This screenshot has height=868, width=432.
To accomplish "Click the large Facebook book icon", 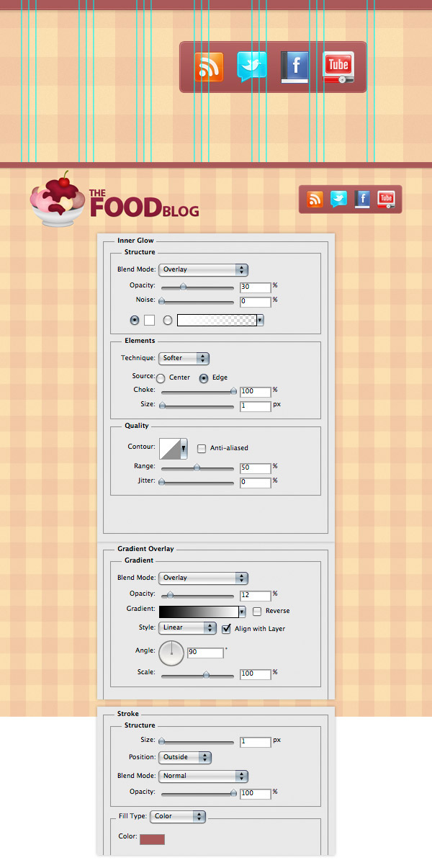I will (x=294, y=68).
